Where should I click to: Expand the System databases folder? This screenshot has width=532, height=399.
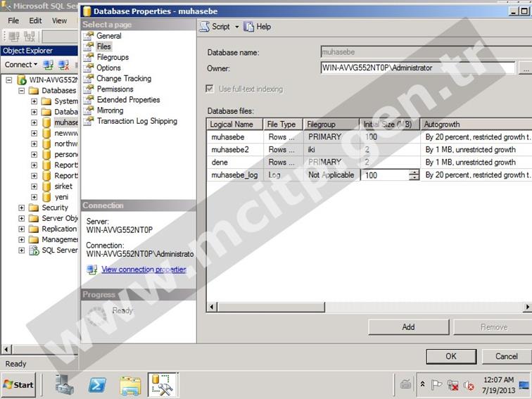click(x=34, y=101)
